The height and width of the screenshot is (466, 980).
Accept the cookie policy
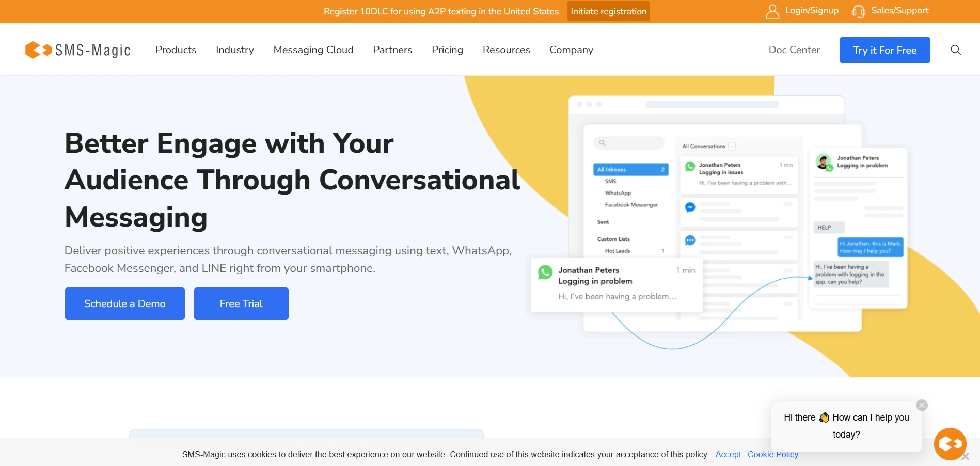(x=728, y=454)
